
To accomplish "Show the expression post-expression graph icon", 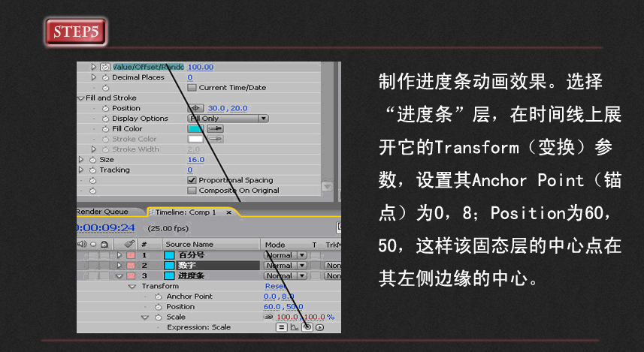I will 295,327.
